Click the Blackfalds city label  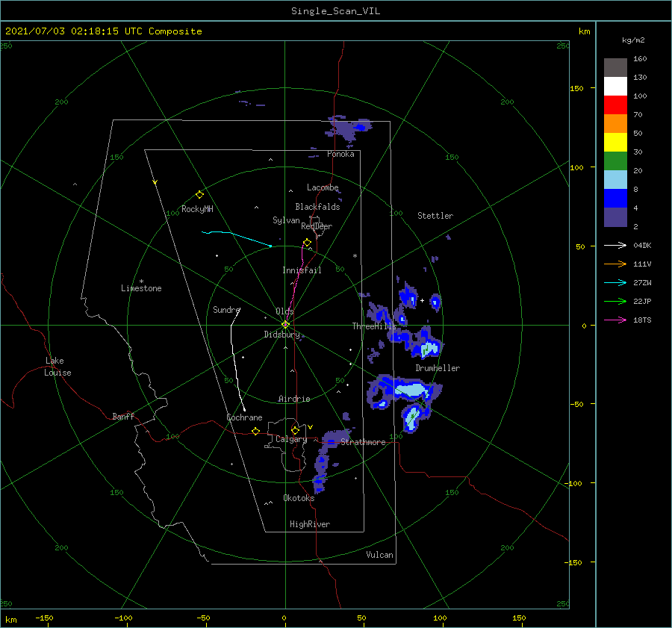(317, 207)
